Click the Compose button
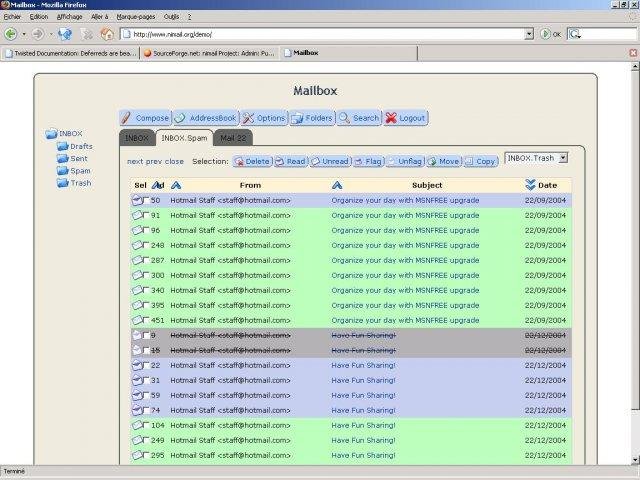 [145, 118]
